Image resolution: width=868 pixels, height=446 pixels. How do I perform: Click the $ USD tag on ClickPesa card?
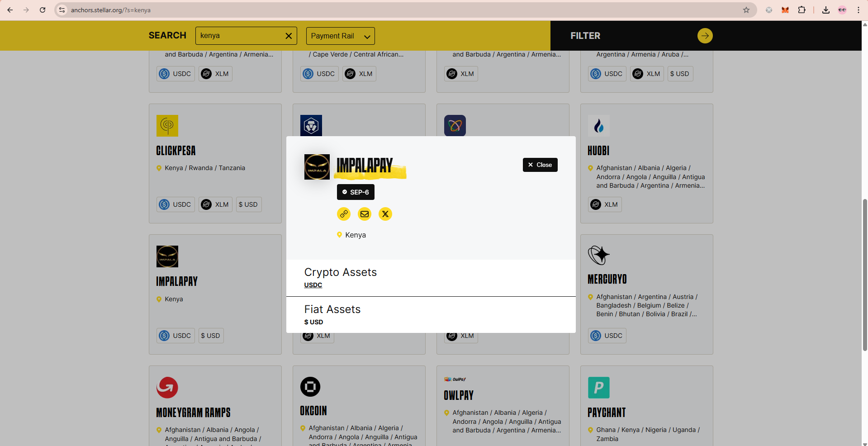[249, 204]
